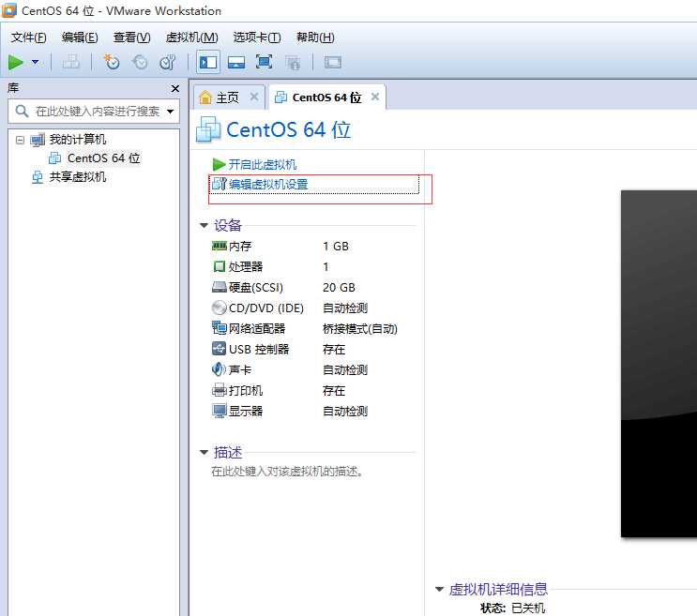Click the console view toolbar icon

pos(333,62)
